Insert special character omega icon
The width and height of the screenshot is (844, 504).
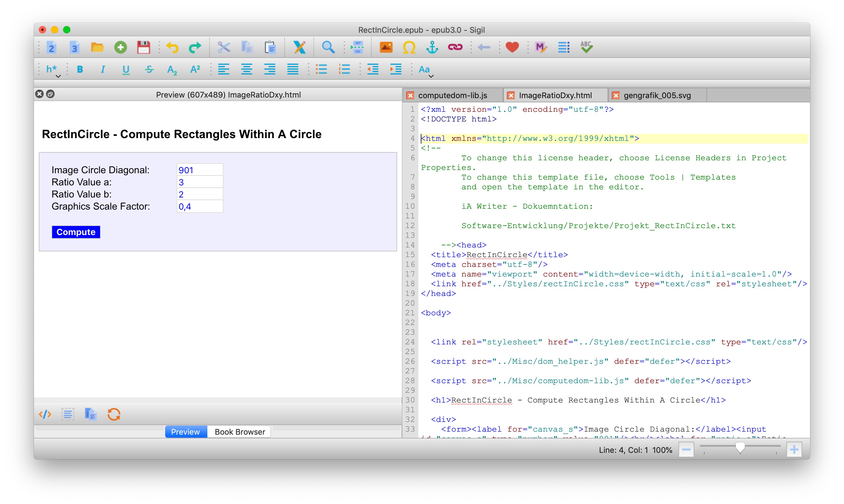(409, 47)
